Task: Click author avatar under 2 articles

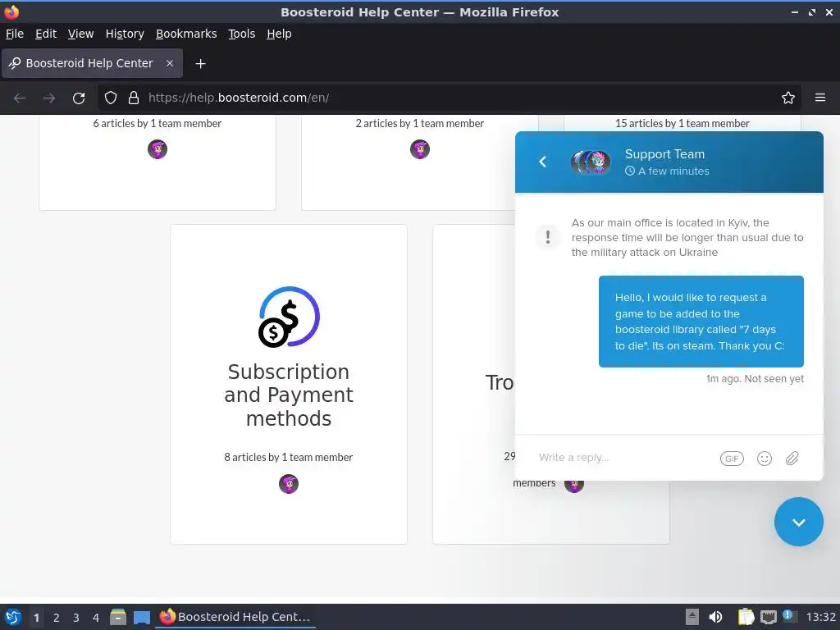Action: coord(420,149)
